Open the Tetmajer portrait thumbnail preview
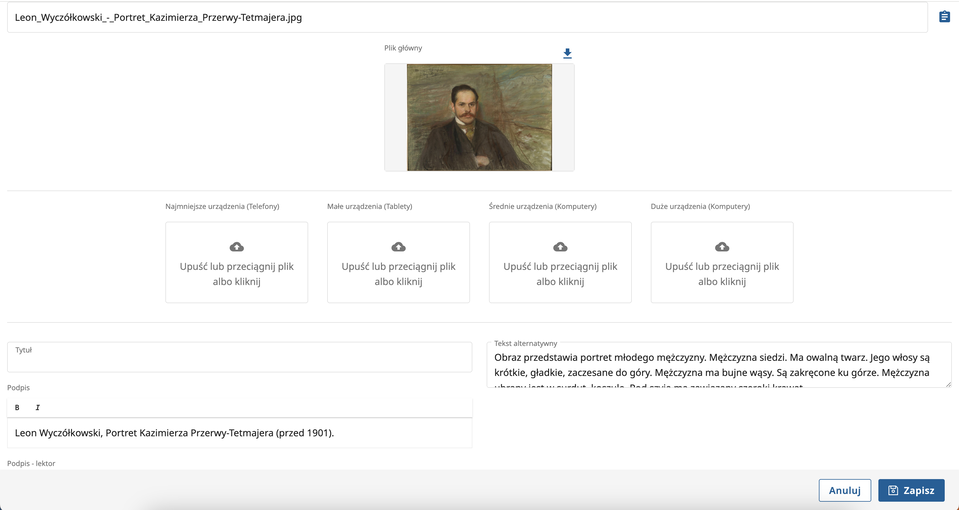 (x=479, y=117)
